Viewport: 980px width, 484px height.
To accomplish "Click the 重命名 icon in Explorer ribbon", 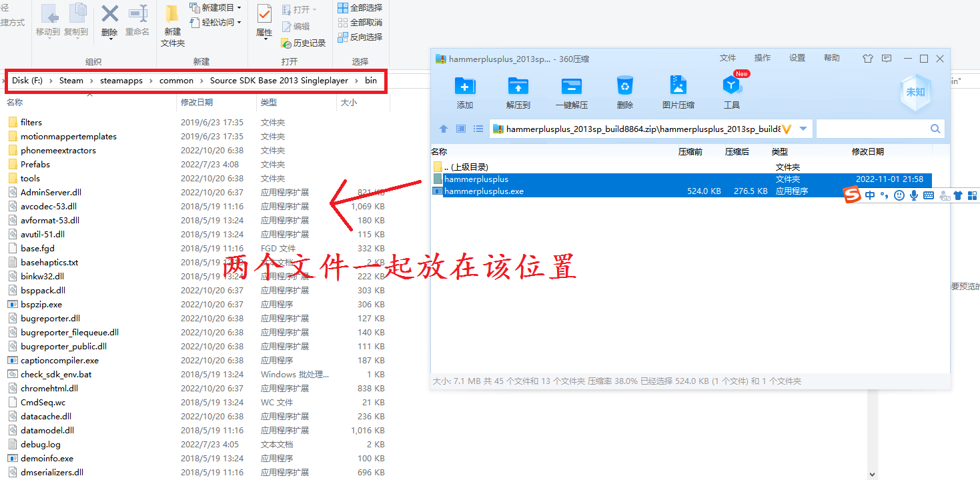I will click(137, 13).
